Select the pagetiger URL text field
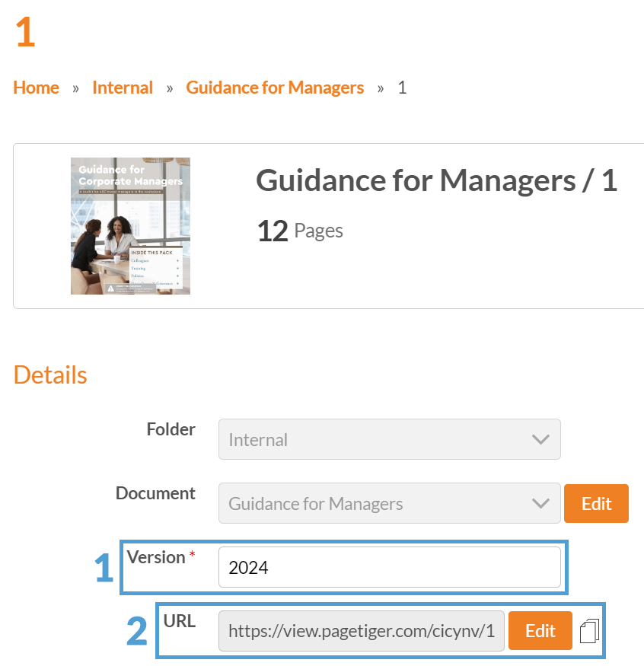Viewport: 644px width, 666px height. tap(361, 631)
